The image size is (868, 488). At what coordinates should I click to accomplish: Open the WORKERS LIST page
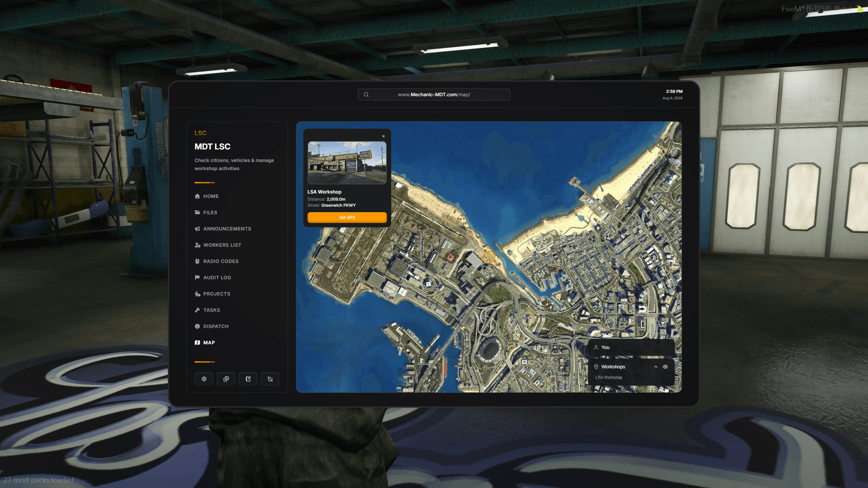218,245
